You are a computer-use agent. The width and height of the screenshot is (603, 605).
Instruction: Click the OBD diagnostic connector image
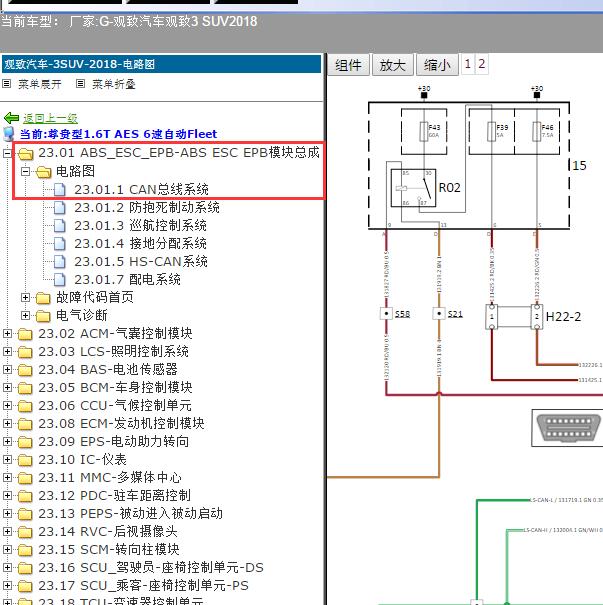(x=569, y=428)
